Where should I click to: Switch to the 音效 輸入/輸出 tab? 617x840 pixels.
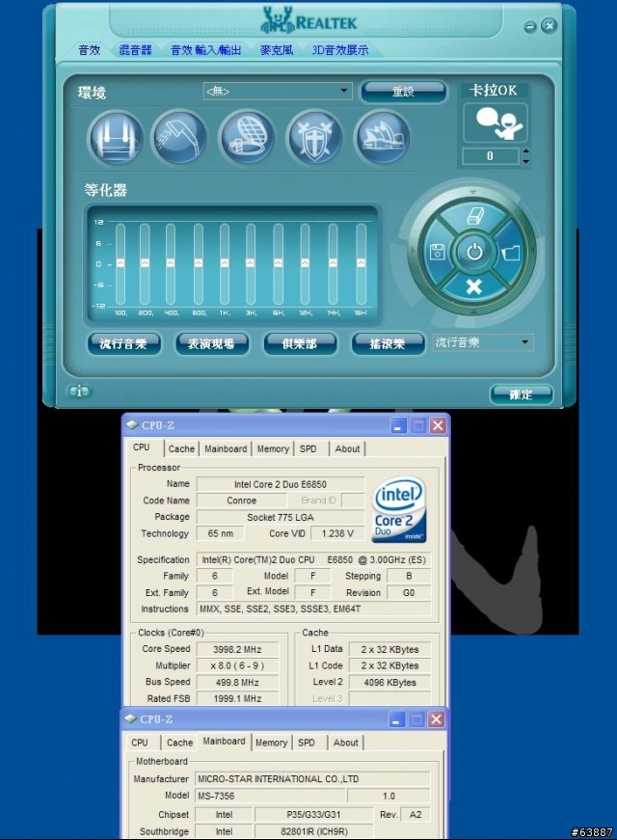tap(205, 50)
